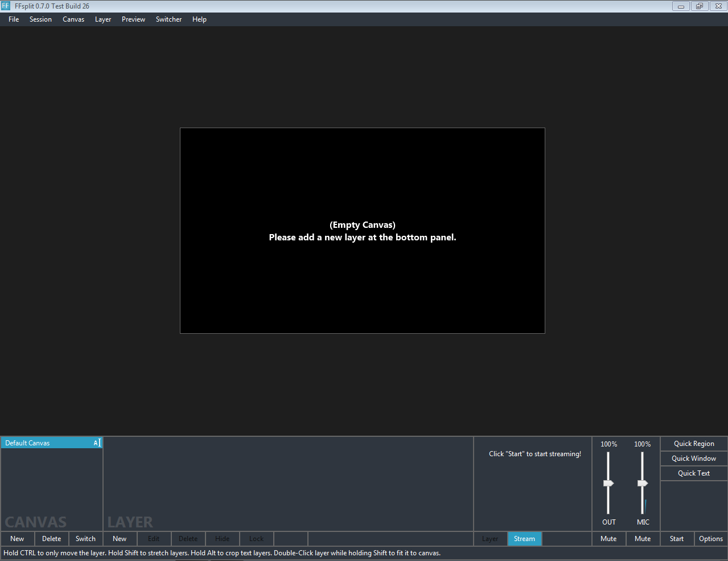Open the Switcher menu
Screen dimensions: 728x561
coord(169,19)
